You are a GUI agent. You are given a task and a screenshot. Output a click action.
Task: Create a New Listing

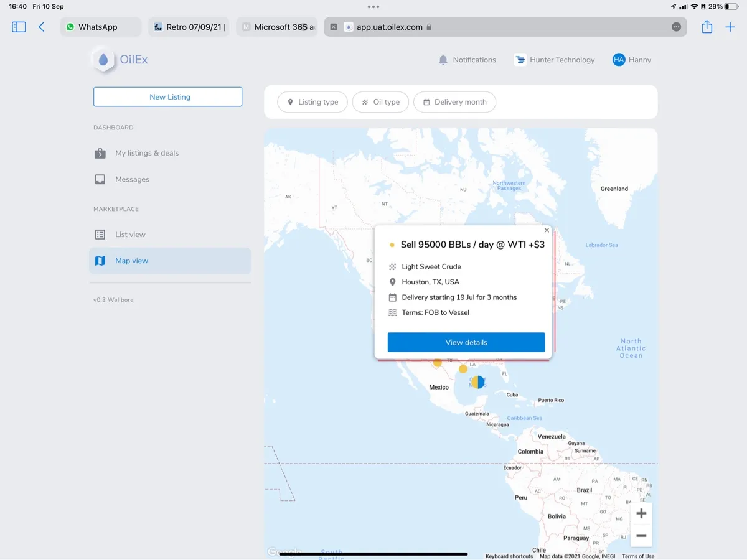pyautogui.click(x=168, y=97)
